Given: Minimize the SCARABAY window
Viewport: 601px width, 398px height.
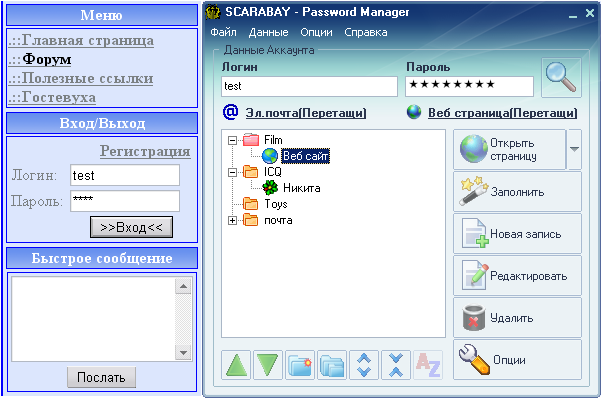Looking at the screenshot, I should coord(573,15).
